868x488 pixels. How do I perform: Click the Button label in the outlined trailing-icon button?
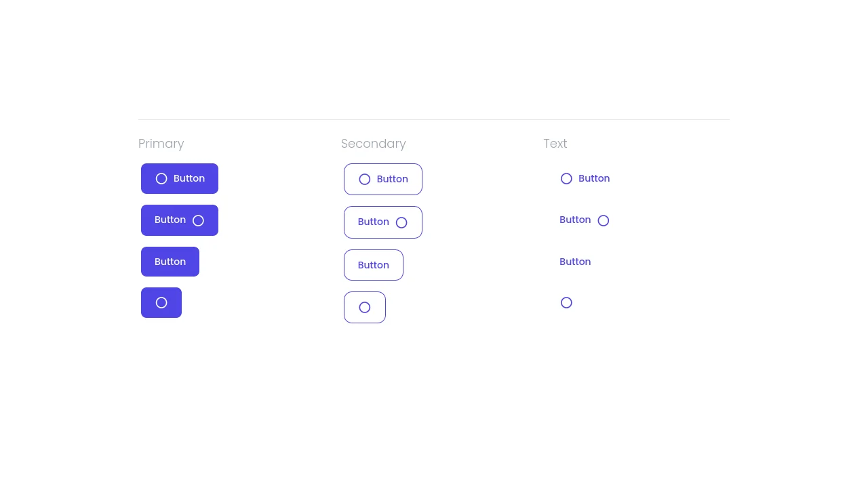(x=374, y=222)
